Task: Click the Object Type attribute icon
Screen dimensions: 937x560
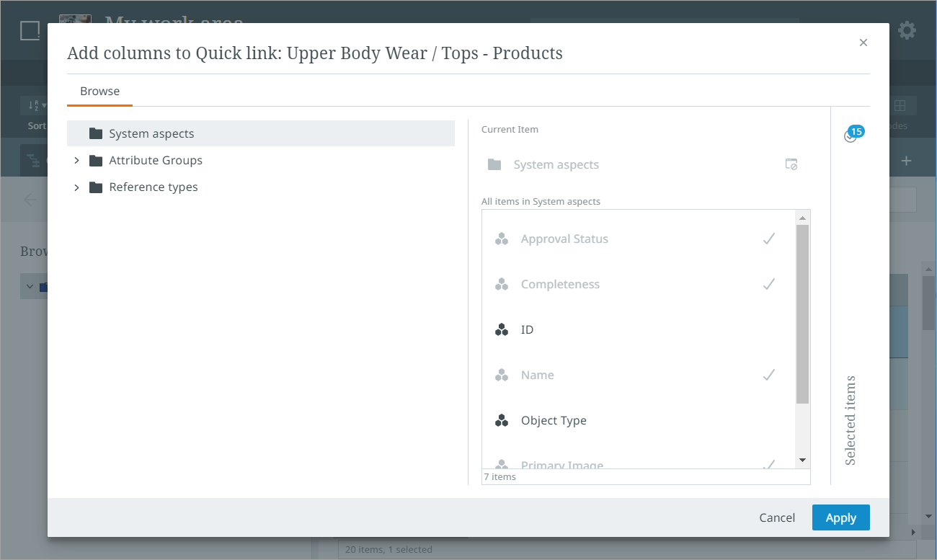Action: pyautogui.click(x=502, y=420)
